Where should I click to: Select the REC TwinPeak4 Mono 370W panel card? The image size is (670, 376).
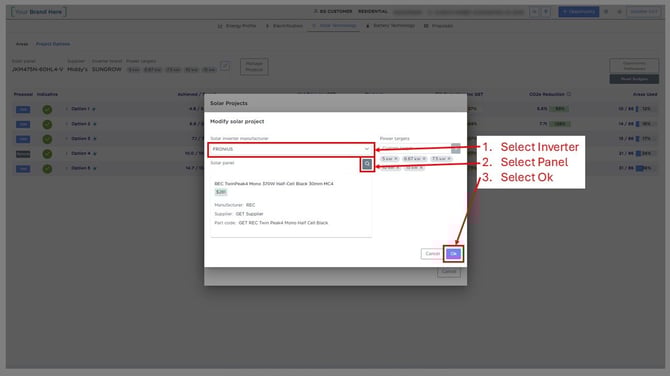point(291,206)
